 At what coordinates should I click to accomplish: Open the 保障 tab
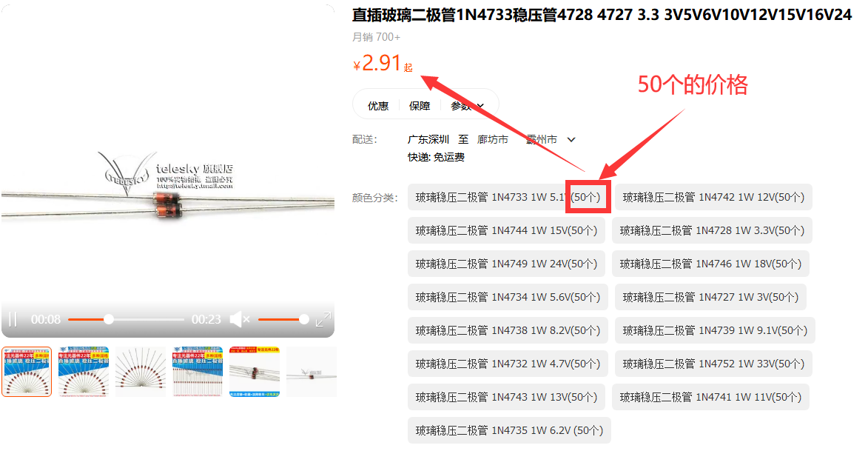pyautogui.click(x=420, y=106)
